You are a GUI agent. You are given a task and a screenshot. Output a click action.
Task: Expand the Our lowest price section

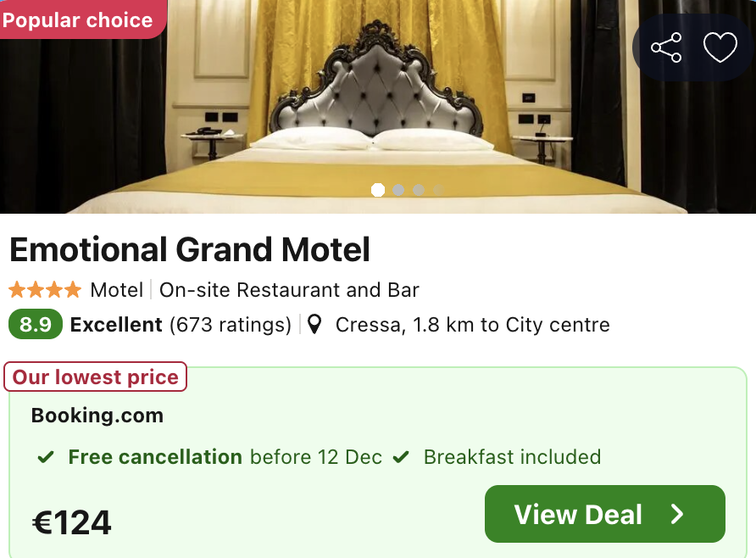click(x=95, y=377)
